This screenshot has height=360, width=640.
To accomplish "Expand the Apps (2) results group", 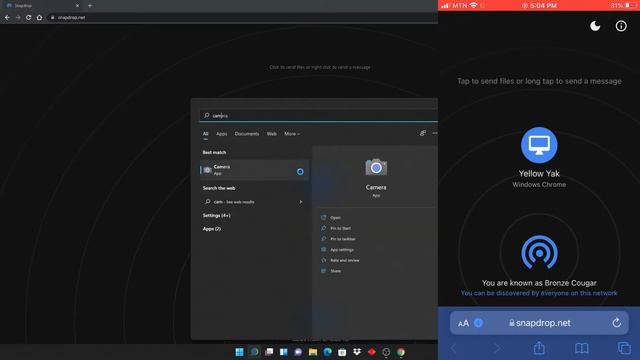I will (x=212, y=229).
